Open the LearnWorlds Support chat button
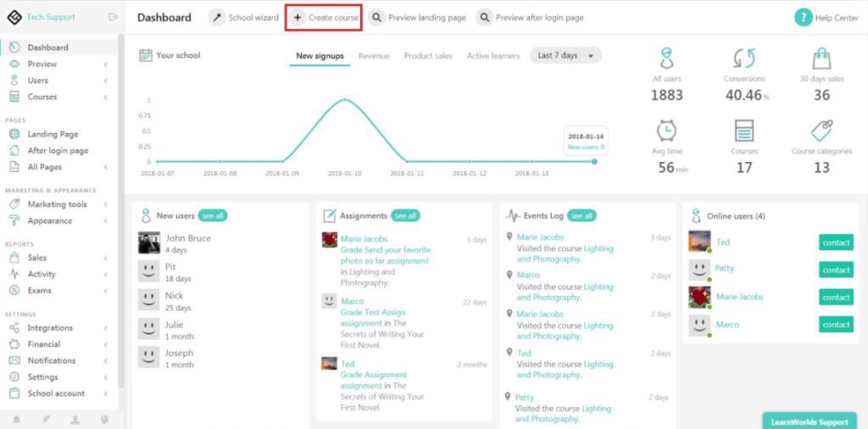The image size is (868, 429). 810,421
